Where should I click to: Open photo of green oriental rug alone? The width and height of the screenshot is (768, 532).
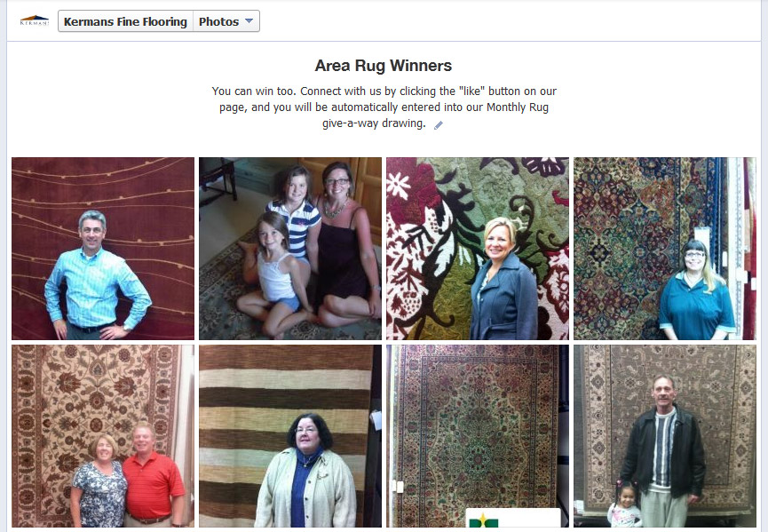tap(478, 436)
